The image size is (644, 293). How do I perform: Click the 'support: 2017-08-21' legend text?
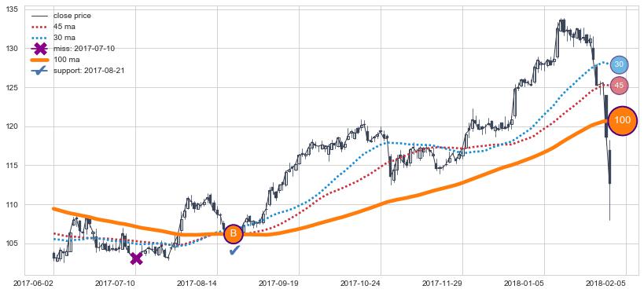(89, 71)
